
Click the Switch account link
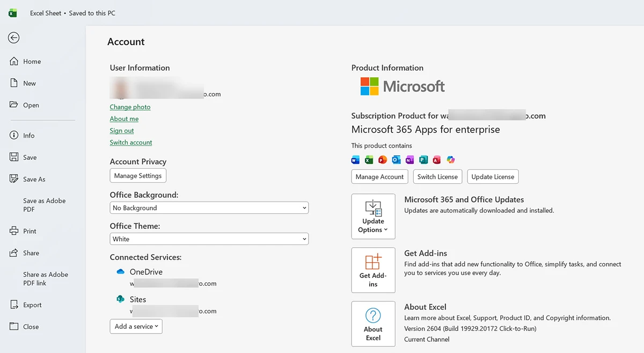(x=131, y=142)
